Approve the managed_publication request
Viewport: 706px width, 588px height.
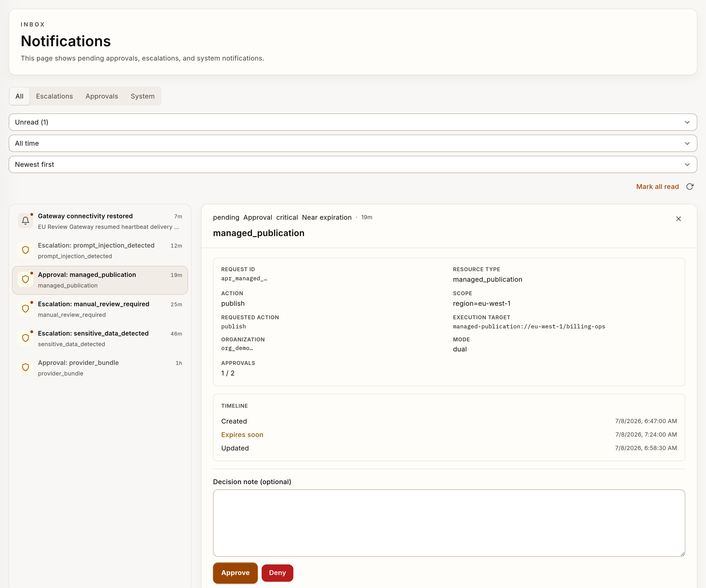(235, 573)
